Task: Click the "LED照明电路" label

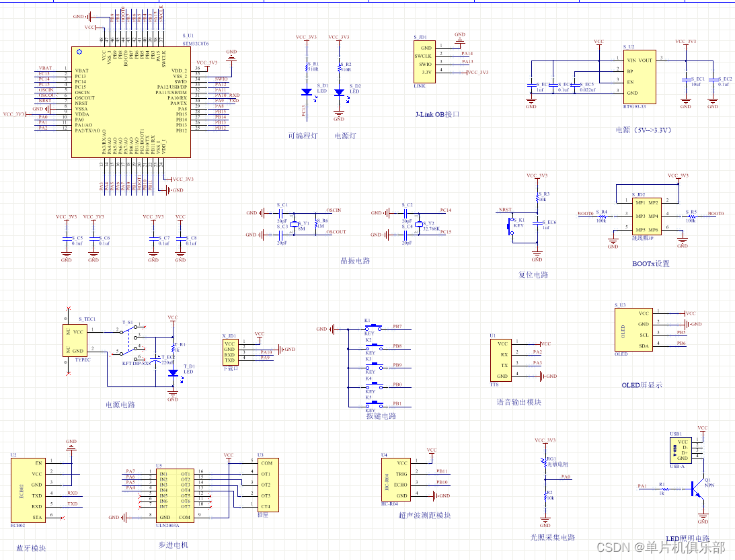Action: [x=688, y=539]
